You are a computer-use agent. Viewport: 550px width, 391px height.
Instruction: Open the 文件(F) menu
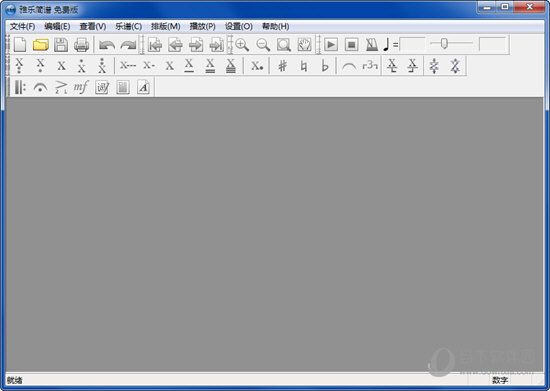(x=22, y=26)
